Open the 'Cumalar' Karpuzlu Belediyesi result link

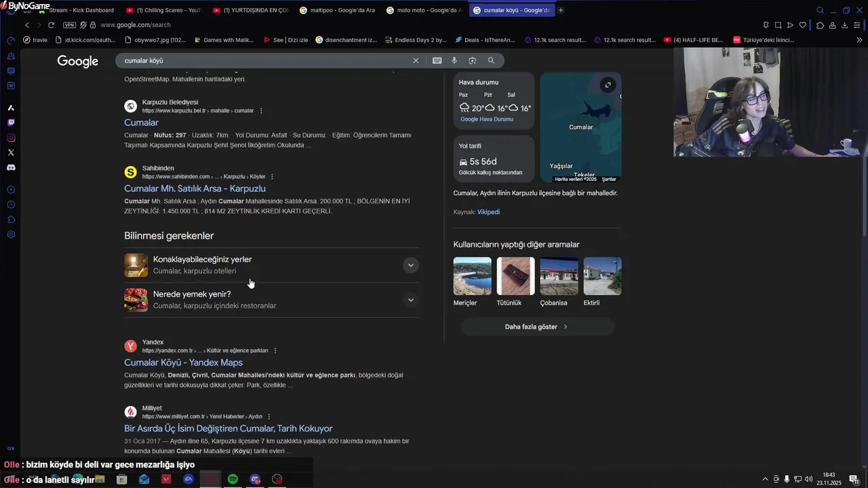pyautogui.click(x=141, y=123)
